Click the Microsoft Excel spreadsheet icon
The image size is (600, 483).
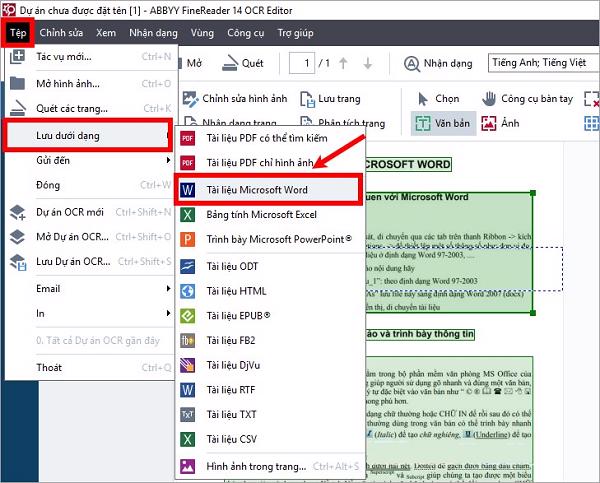tap(188, 215)
